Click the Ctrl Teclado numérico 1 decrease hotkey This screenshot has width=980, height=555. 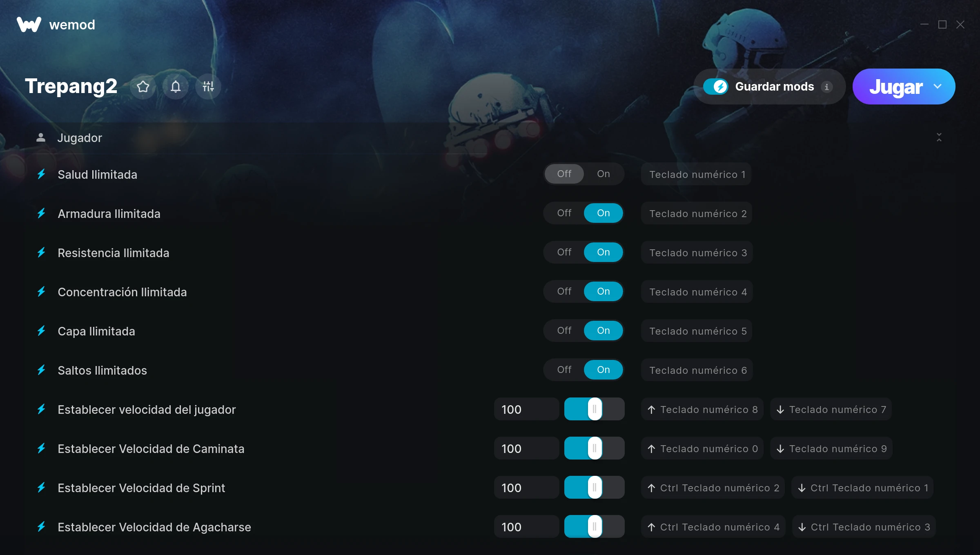point(863,488)
